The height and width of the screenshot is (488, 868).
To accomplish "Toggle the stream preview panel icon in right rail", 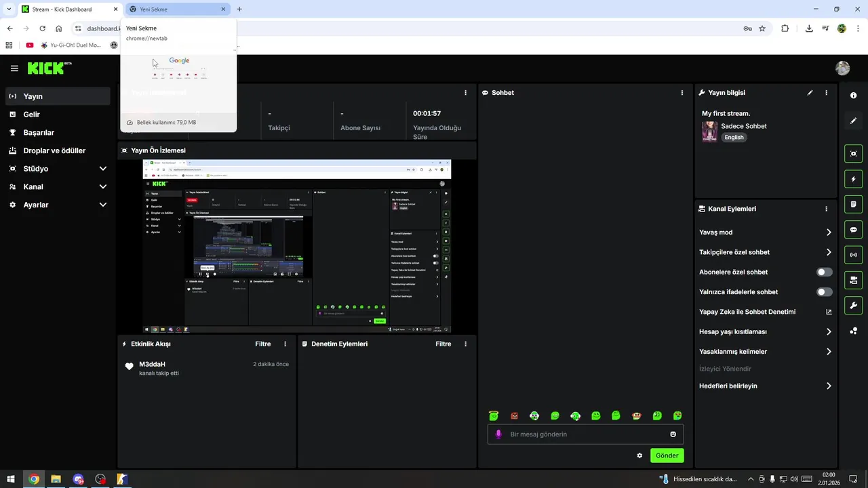I will [854, 154].
